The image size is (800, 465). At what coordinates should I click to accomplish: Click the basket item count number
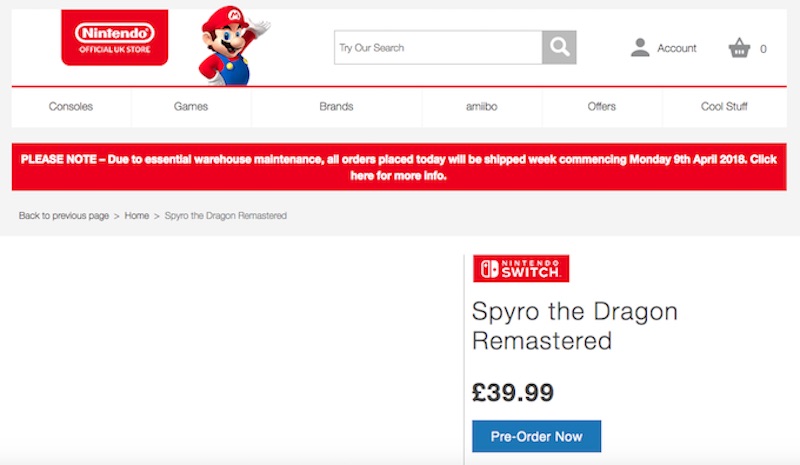[x=764, y=48]
